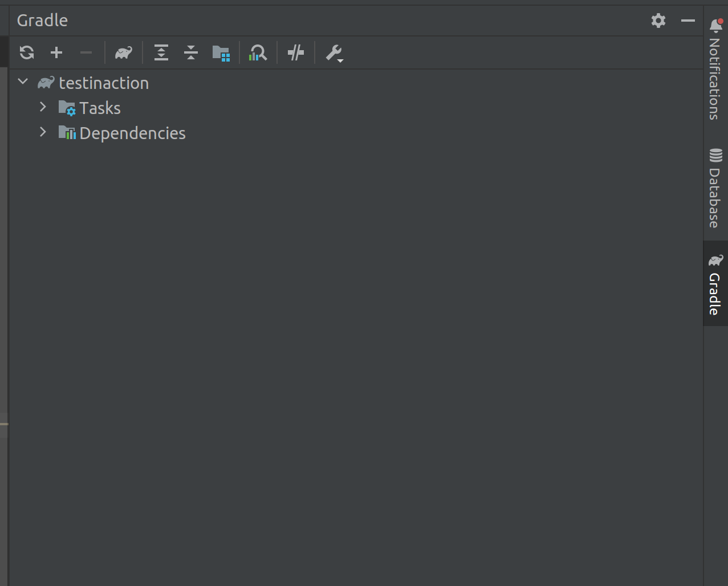
Task: Click the Group Modules folder icon
Action: click(x=221, y=53)
